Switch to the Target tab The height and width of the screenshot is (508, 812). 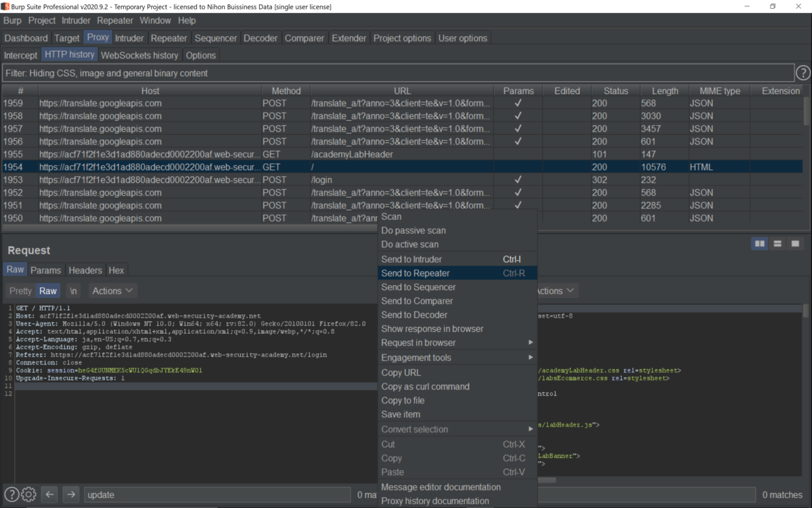(67, 38)
